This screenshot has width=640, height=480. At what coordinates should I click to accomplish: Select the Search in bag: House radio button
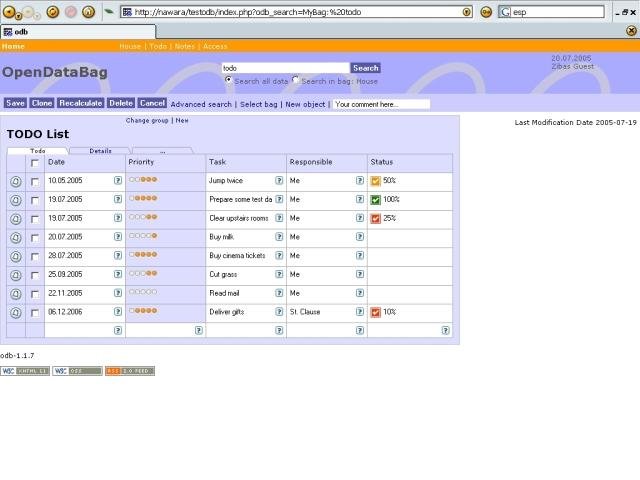tap(296, 80)
